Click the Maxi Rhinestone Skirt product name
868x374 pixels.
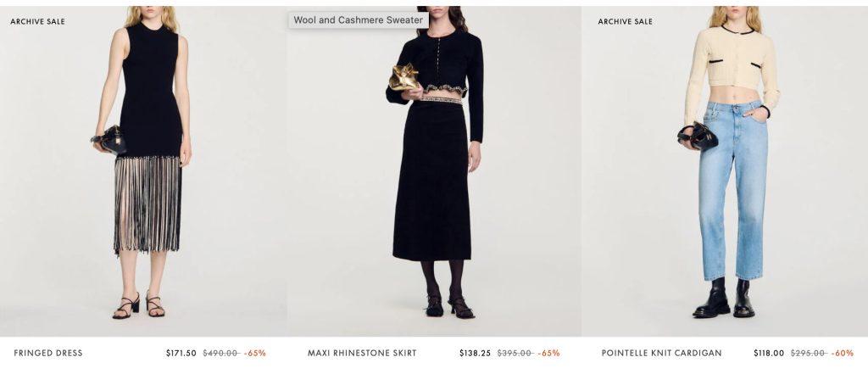click(x=362, y=353)
